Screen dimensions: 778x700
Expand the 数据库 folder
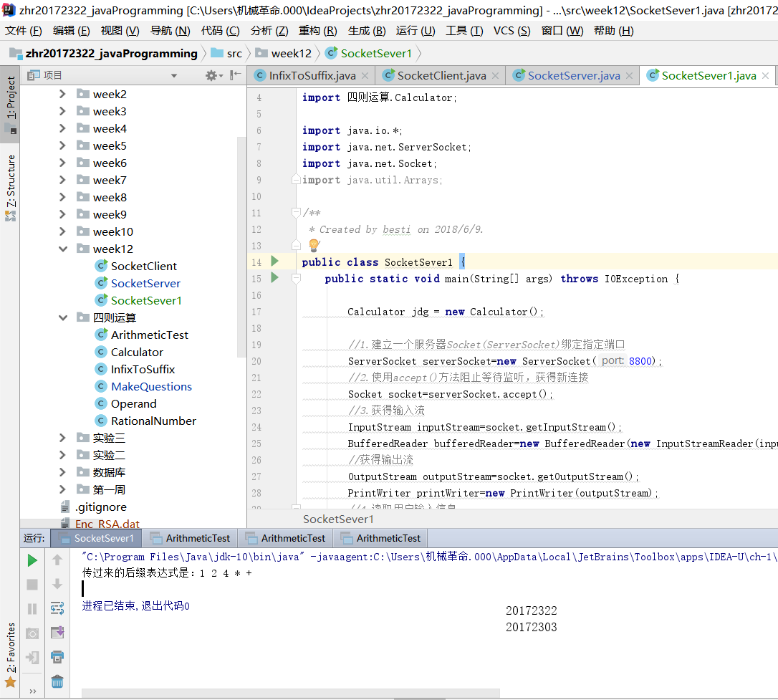(x=62, y=471)
